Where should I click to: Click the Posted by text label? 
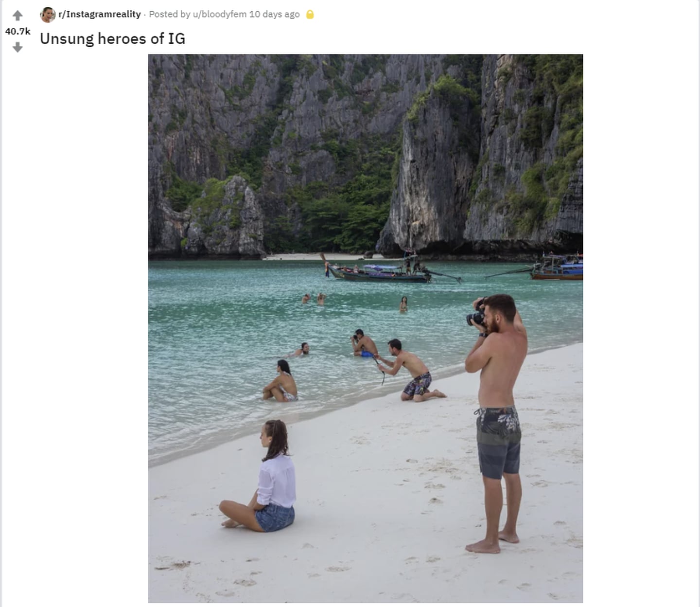point(170,14)
